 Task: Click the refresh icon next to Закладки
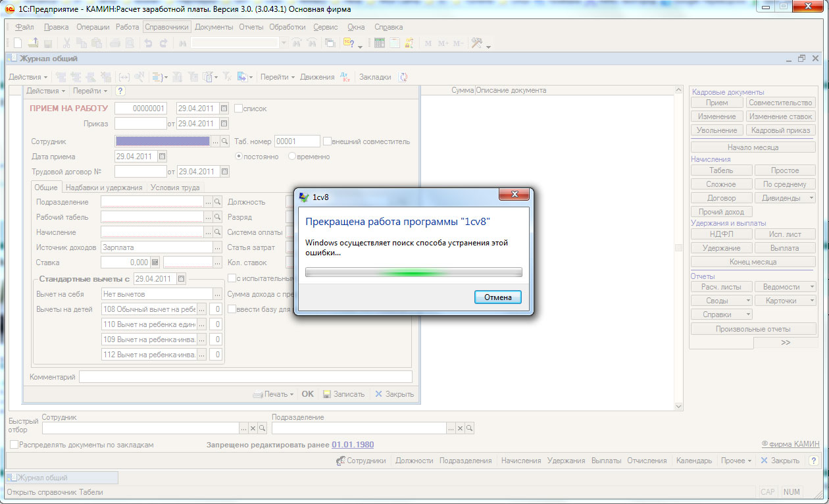(403, 77)
